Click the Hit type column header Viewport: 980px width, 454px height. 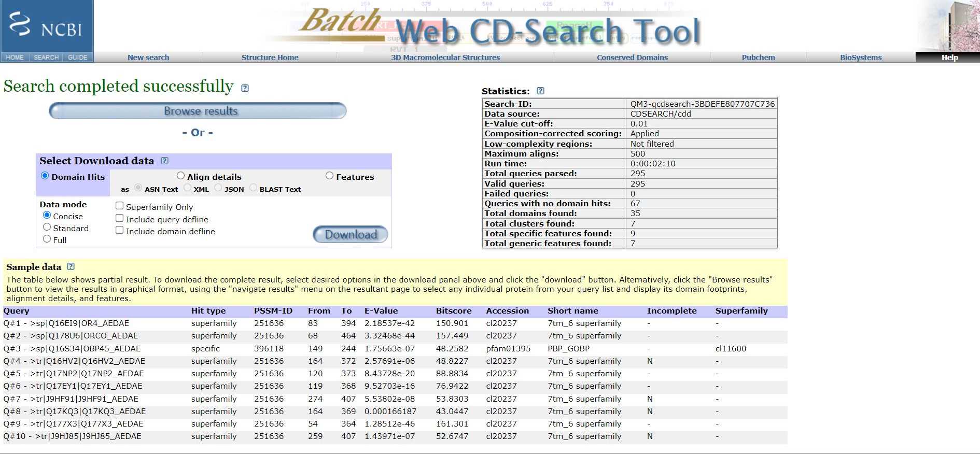click(208, 311)
